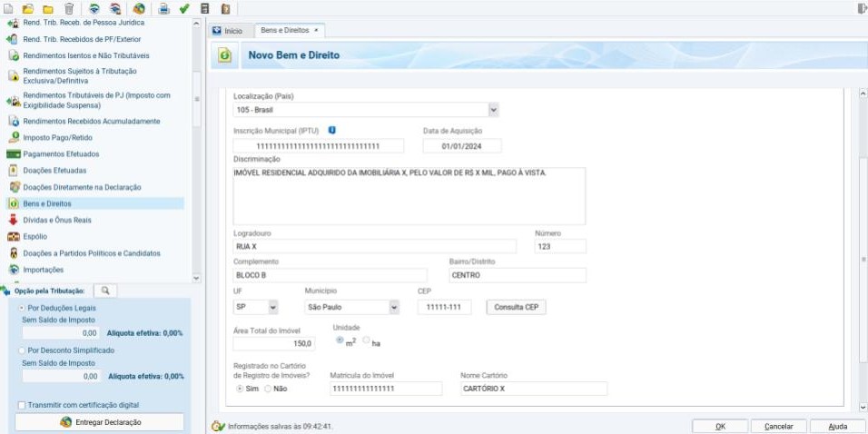Switch to the Início tab
The height and width of the screenshot is (434, 868).
(x=227, y=31)
